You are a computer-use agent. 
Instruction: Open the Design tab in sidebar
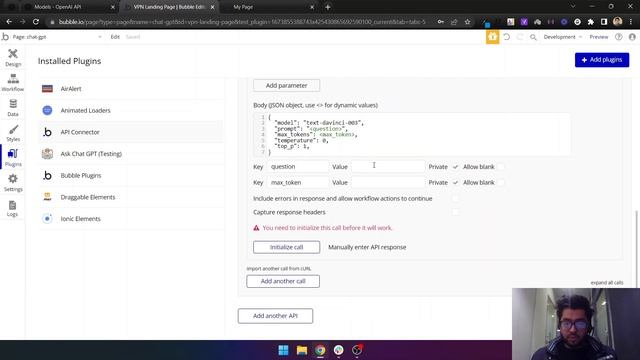click(13, 58)
